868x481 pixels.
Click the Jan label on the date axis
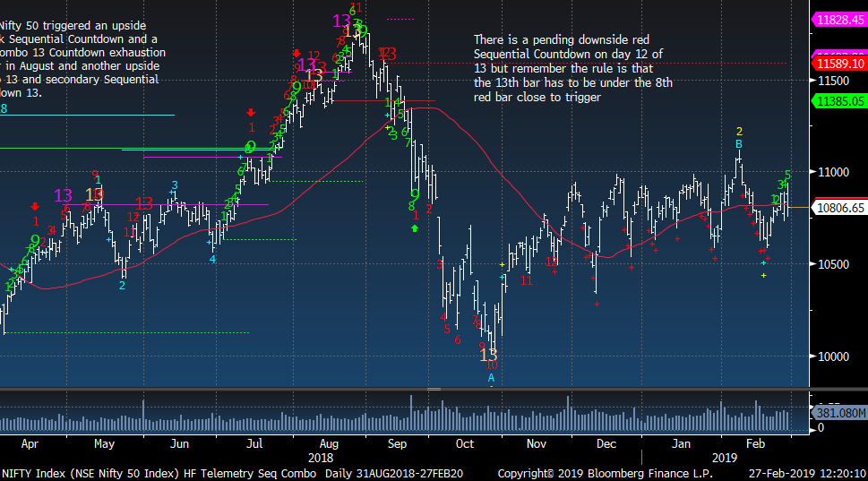pos(681,444)
